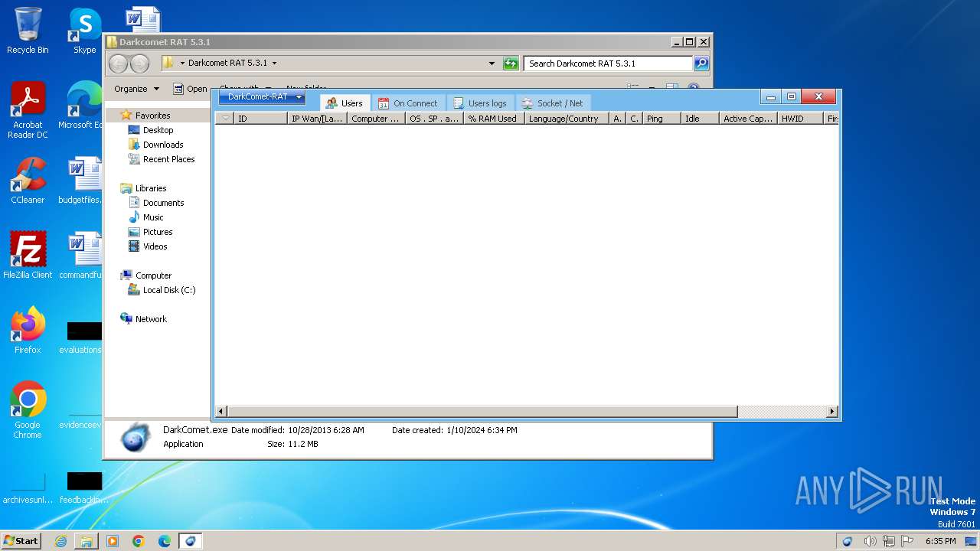Minimize the DarkComet window
The height and width of the screenshot is (551, 980).
771,97
